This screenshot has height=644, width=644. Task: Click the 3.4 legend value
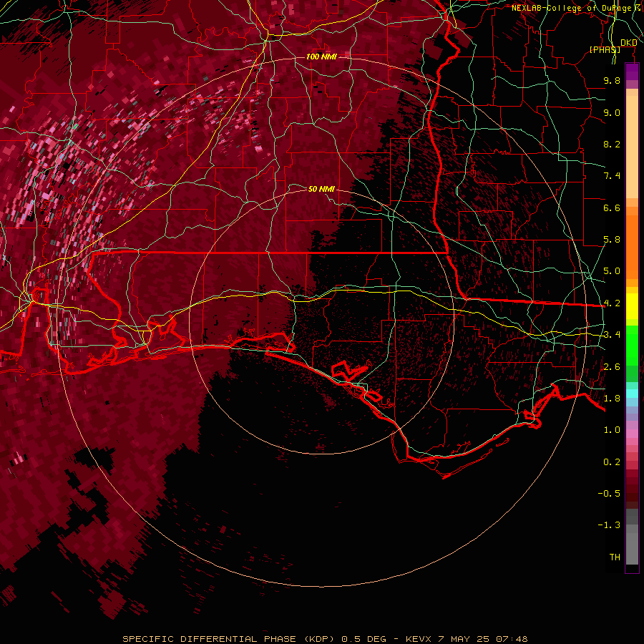tap(612, 335)
